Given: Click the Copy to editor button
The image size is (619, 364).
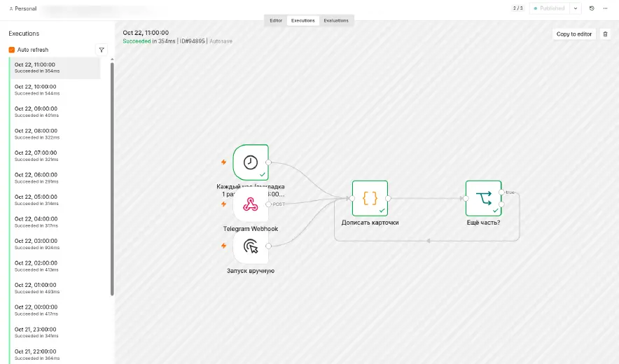Looking at the screenshot, I should [x=574, y=34].
